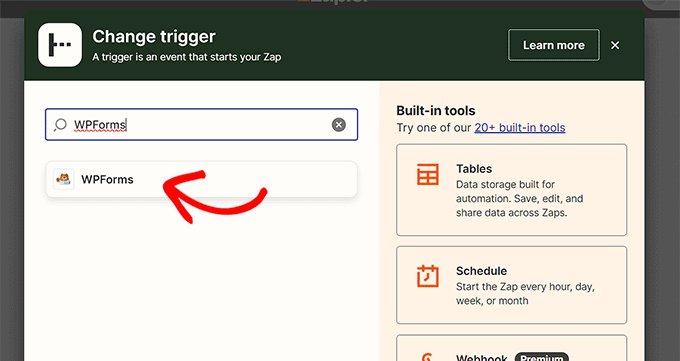The image size is (680, 361).
Task: Clear the WPForms search text
Action: [x=339, y=125]
